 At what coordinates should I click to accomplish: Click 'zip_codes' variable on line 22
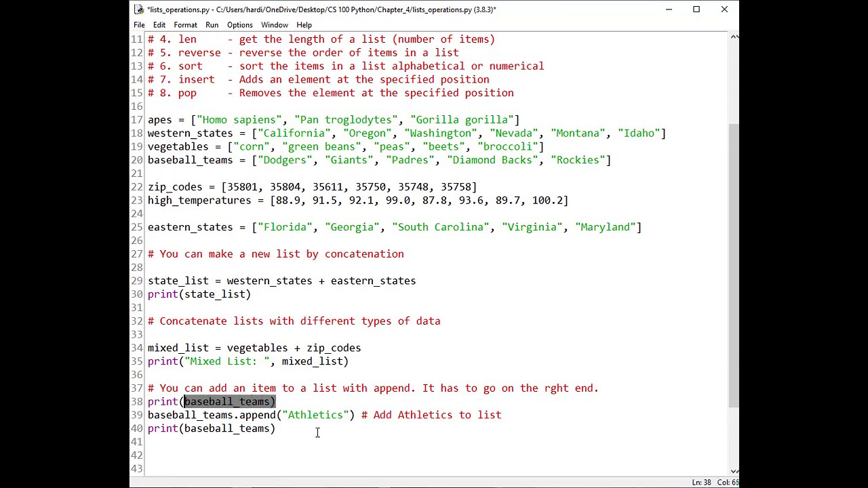(175, 187)
